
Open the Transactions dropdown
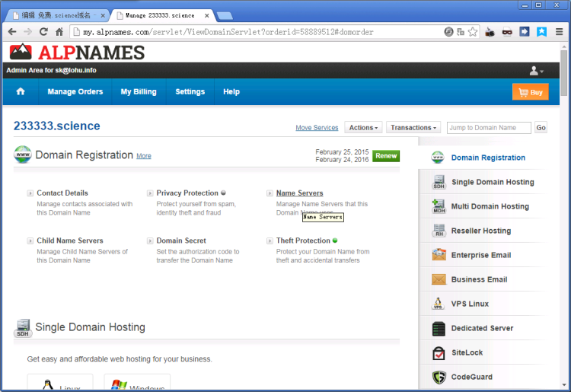tap(413, 128)
